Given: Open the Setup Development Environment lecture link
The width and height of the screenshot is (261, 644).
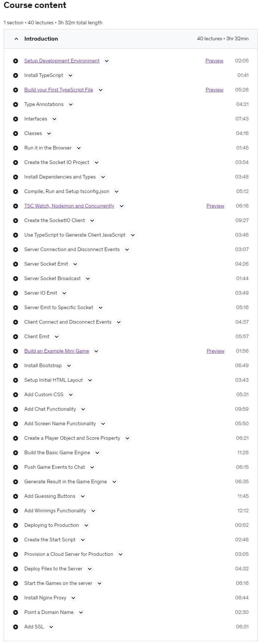Looking at the screenshot, I should (62, 61).
